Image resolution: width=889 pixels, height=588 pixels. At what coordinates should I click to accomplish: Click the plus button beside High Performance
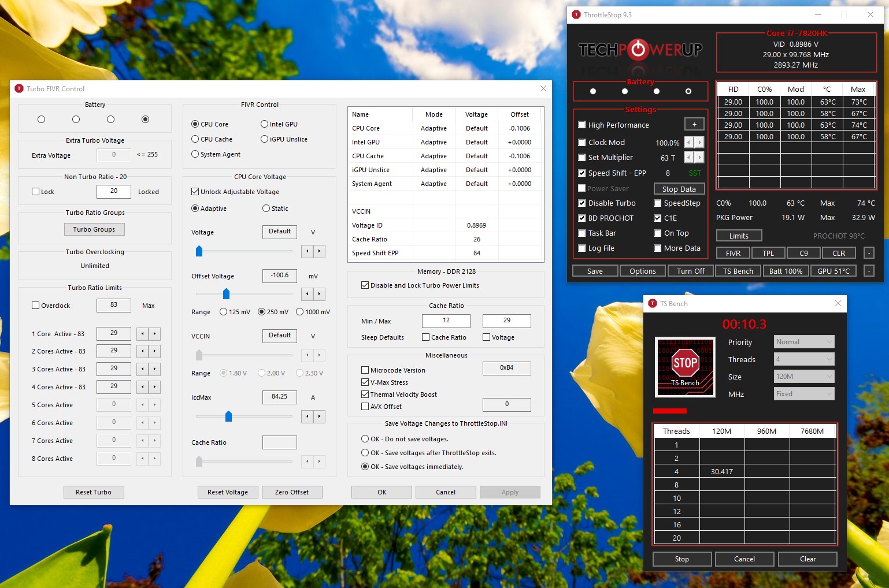[x=694, y=124]
